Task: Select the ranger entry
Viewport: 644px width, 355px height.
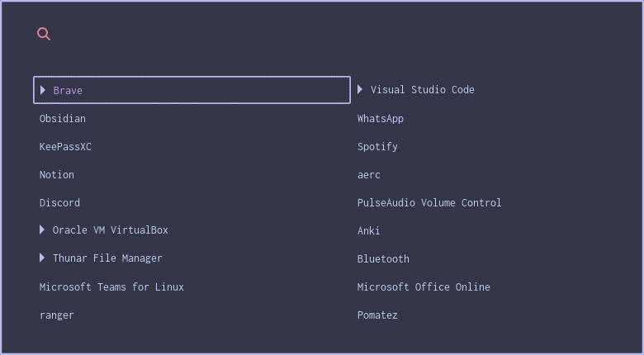Action: (x=57, y=315)
